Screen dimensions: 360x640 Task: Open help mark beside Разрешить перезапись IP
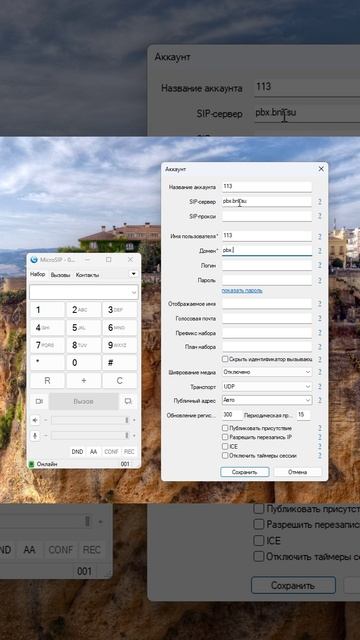tap(320, 437)
